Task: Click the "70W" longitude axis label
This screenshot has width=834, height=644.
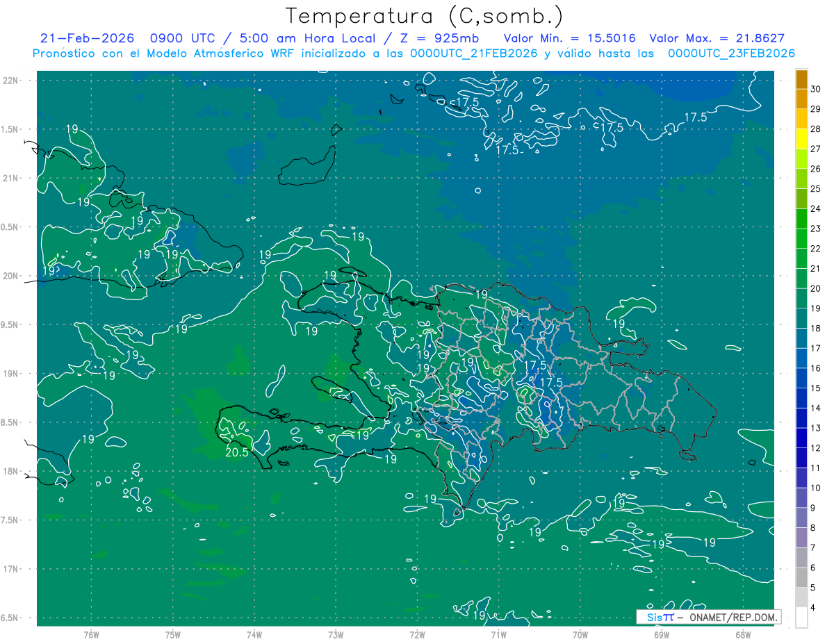Action: click(580, 635)
